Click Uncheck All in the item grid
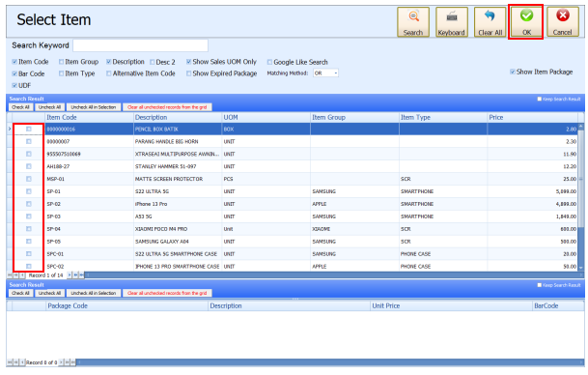The image size is (588, 375). pyautogui.click(x=49, y=107)
